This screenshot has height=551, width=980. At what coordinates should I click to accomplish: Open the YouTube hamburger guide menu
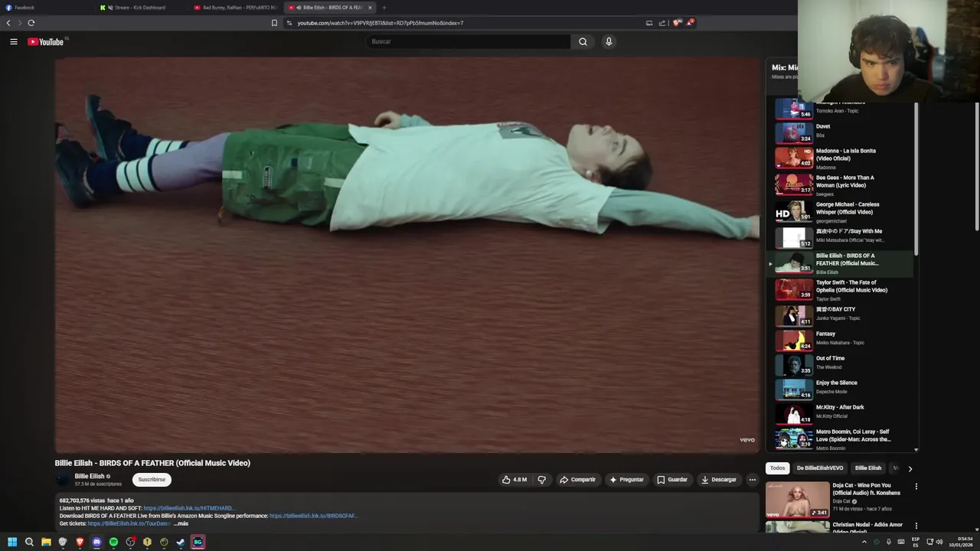click(x=14, y=41)
